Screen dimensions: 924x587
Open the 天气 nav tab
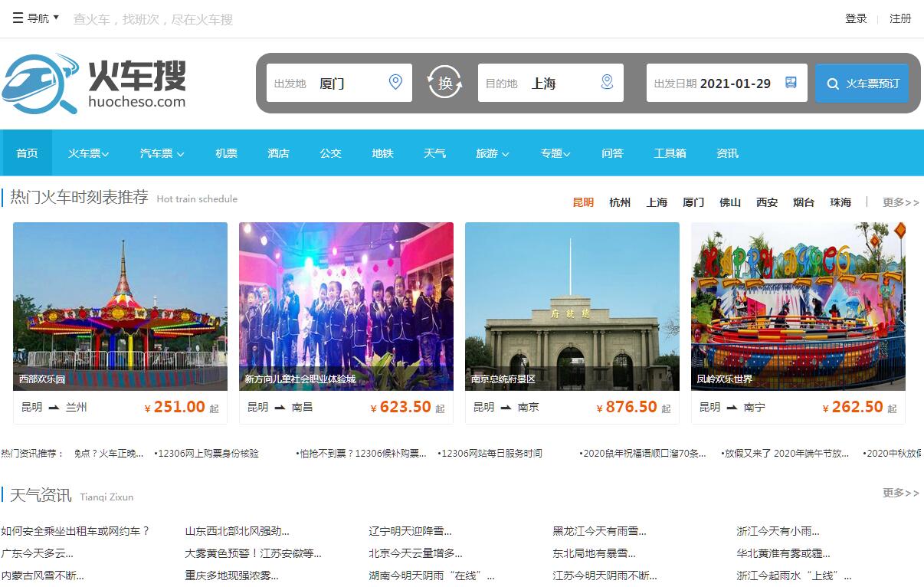click(x=434, y=153)
